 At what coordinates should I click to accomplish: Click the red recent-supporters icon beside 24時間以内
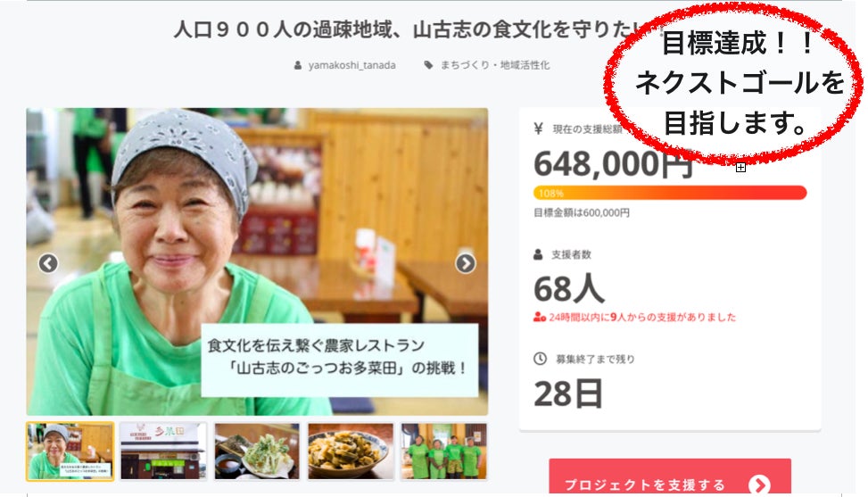pyautogui.click(x=540, y=317)
